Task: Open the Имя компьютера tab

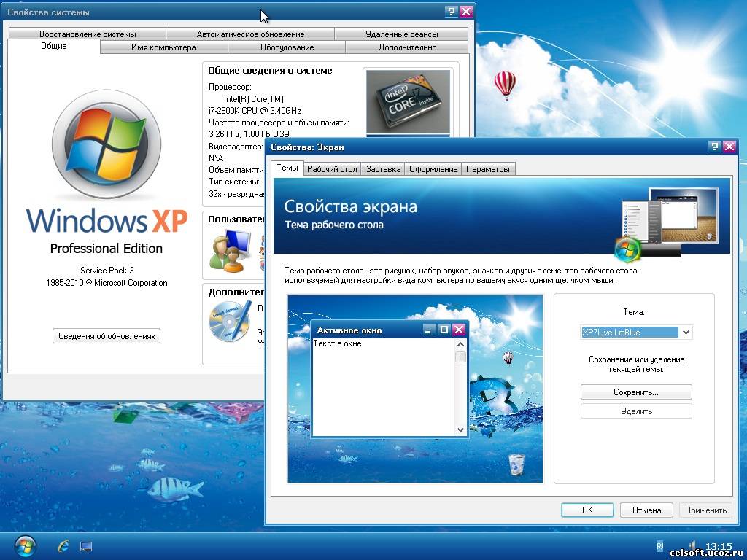Action: pos(163,47)
